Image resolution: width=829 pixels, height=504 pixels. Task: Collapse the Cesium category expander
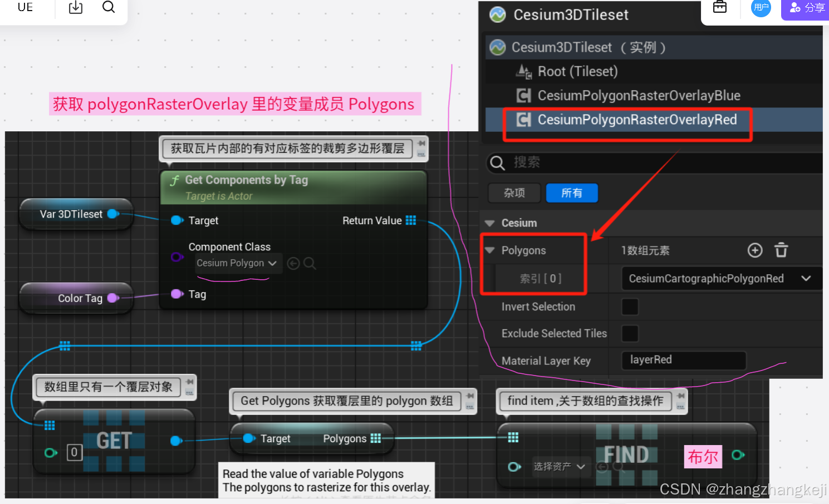pos(490,223)
